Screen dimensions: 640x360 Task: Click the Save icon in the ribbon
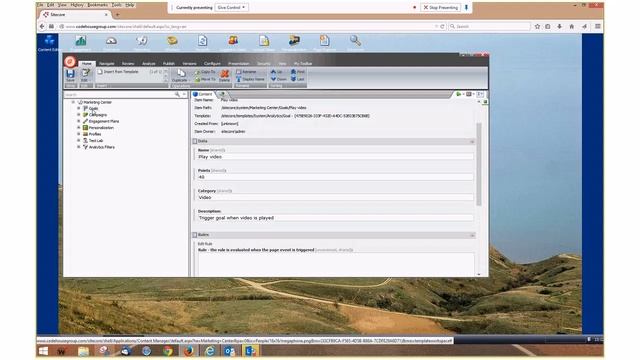tap(70, 74)
